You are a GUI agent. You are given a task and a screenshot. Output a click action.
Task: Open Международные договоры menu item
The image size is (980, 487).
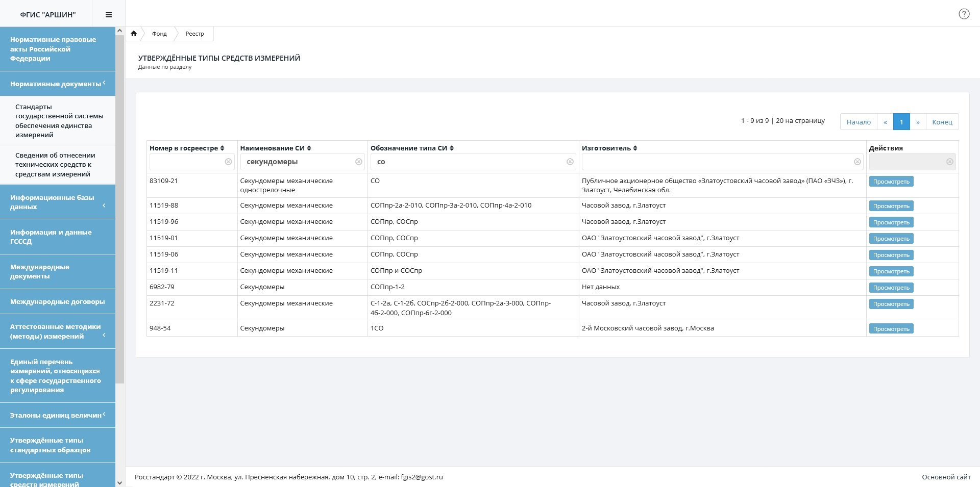click(x=57, y=301)
